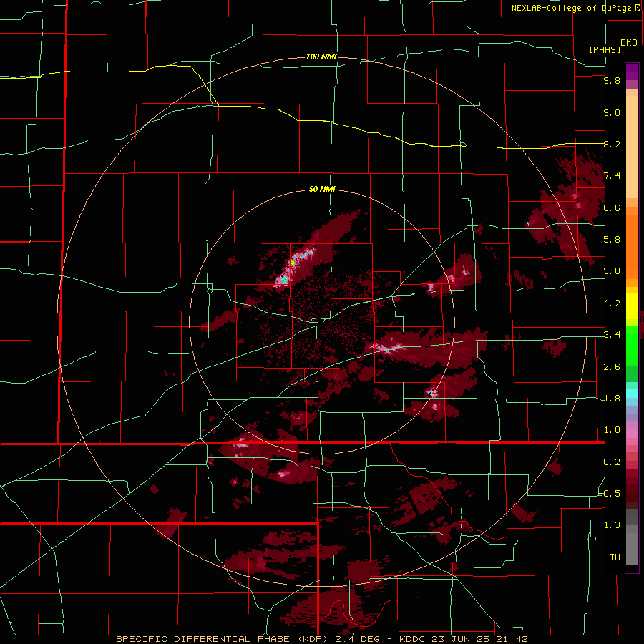
Task: Click the 50 NMI range ring label
Action: [x=322, y=189]
